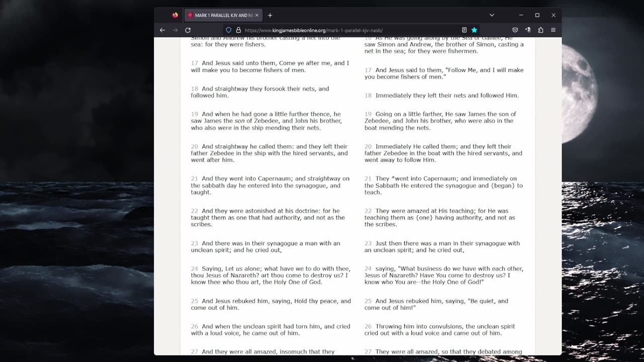Click KJV verse 21 about Capernaum
Image resolution: width=644 pixels, height=362 pixels.
point(270,185)
